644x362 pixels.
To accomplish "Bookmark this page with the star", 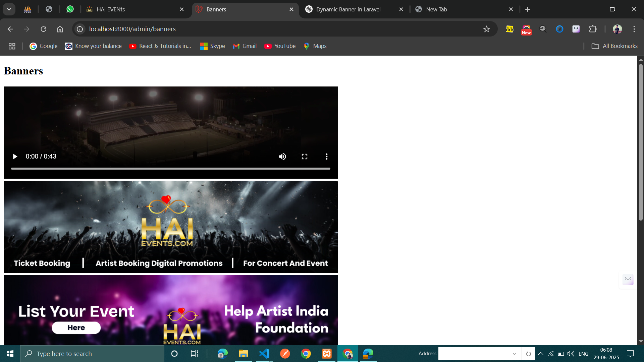I will tap(487, 29).
